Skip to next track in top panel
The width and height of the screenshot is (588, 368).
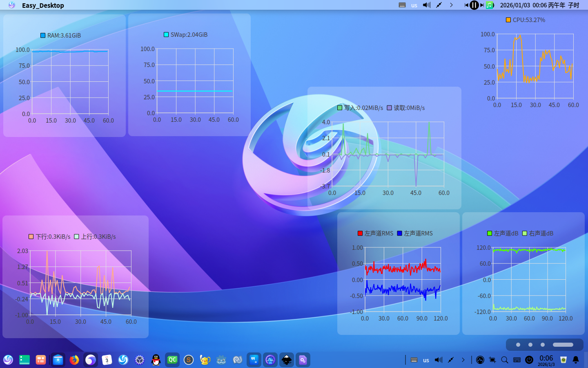[x=482, y=5]
